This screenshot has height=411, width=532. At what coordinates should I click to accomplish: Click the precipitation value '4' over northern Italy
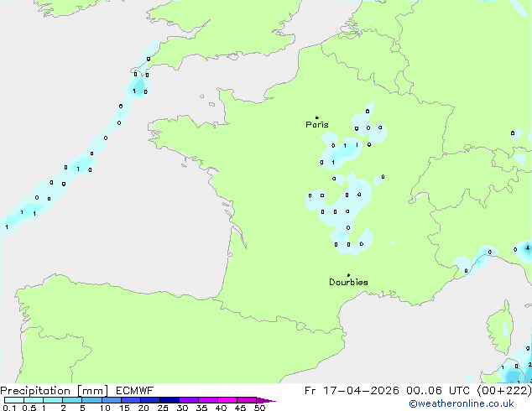(x=528, y=248)
